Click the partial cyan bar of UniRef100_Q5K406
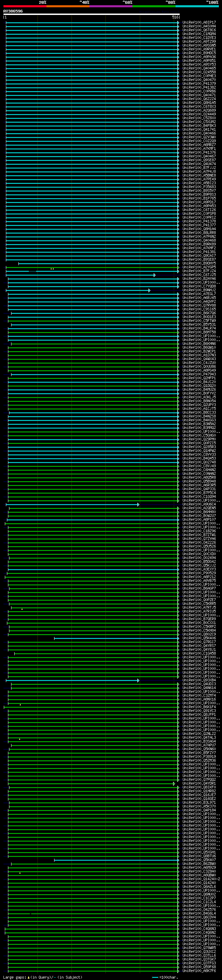222x980 pixels. (x=117, y=638)
